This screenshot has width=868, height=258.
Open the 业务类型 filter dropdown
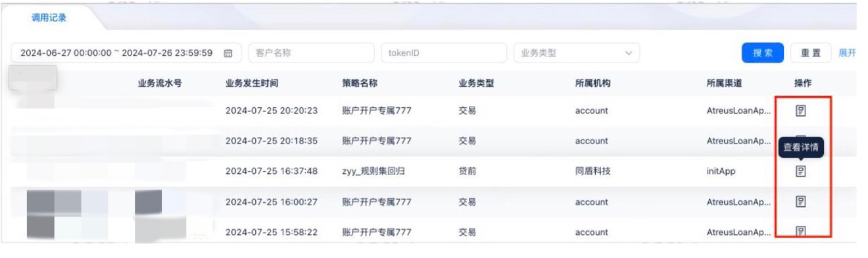coord(576,53)
